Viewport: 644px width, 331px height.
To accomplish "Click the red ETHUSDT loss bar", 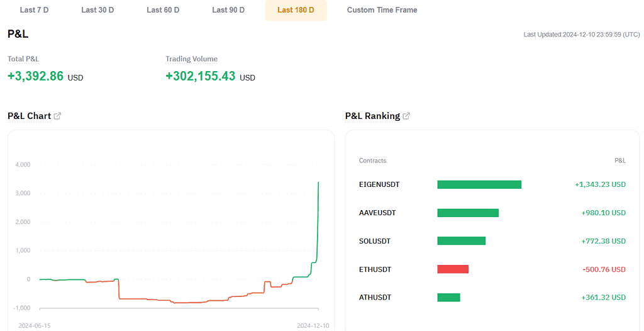I will [x=453, y=269].
